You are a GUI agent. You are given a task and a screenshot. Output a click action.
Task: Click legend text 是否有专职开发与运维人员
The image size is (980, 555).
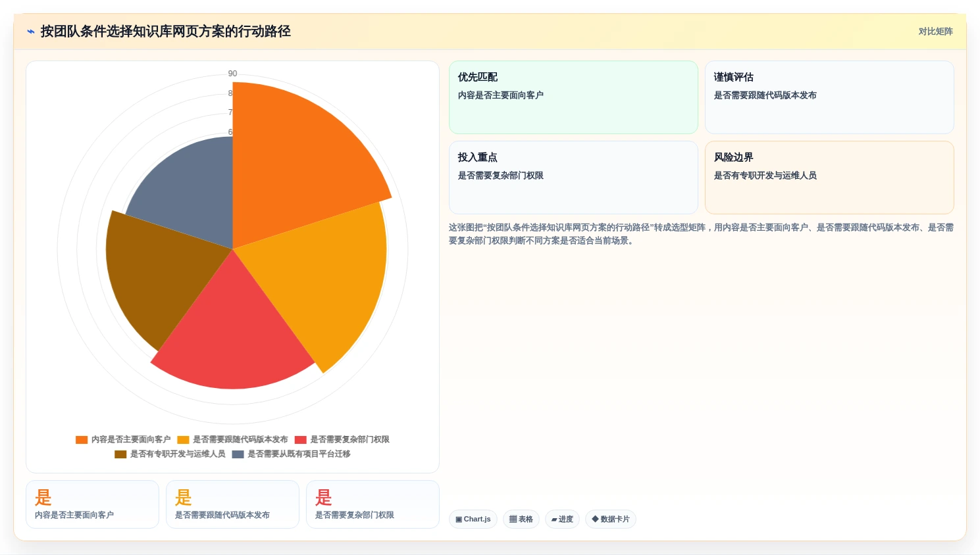pos(178,454)
